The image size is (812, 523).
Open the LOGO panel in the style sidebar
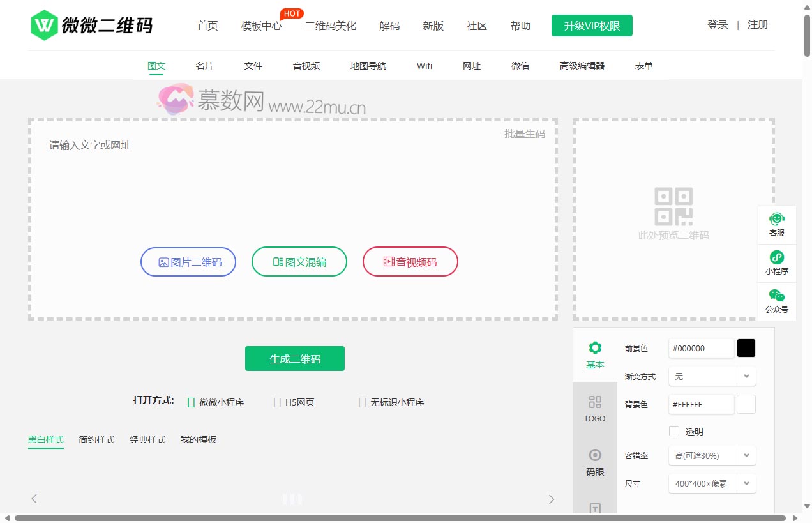pos(595,409)
